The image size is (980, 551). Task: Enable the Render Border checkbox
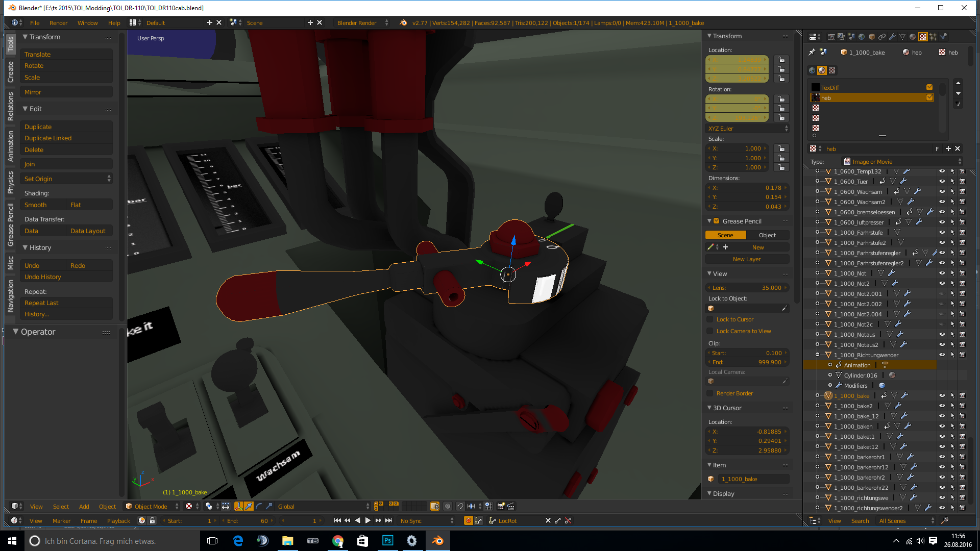click(x=709, y=393)
